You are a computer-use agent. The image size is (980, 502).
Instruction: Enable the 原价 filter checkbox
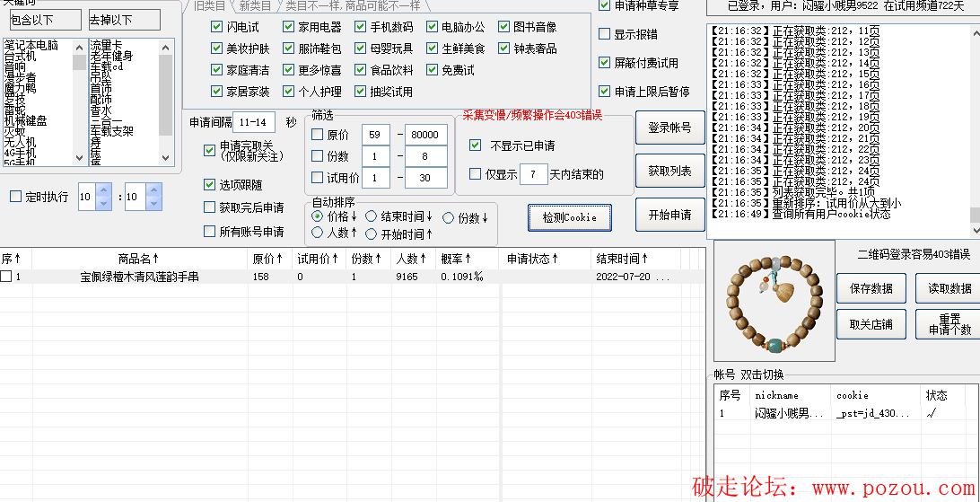318,135
